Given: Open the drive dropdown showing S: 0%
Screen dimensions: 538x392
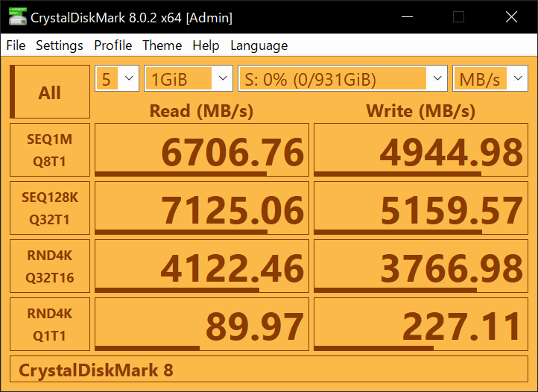Looking at the screenshot, I should [x=343, y=78].
